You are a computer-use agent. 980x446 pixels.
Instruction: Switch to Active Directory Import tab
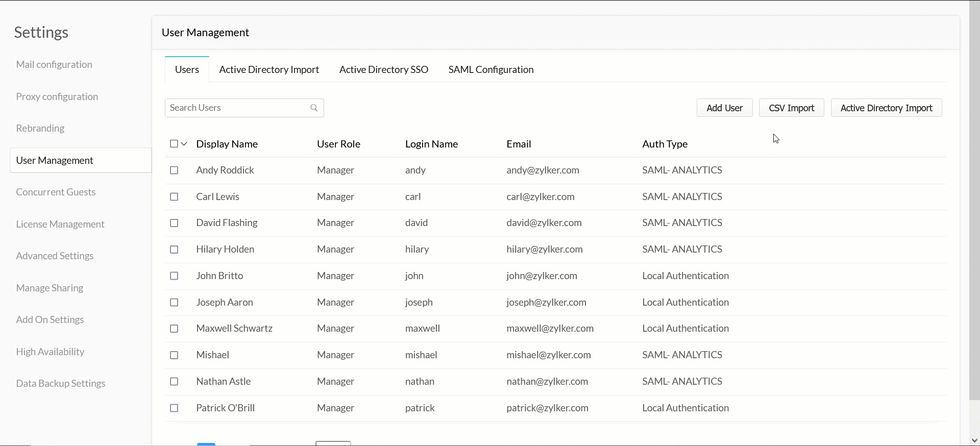click(x=269, y=69)
